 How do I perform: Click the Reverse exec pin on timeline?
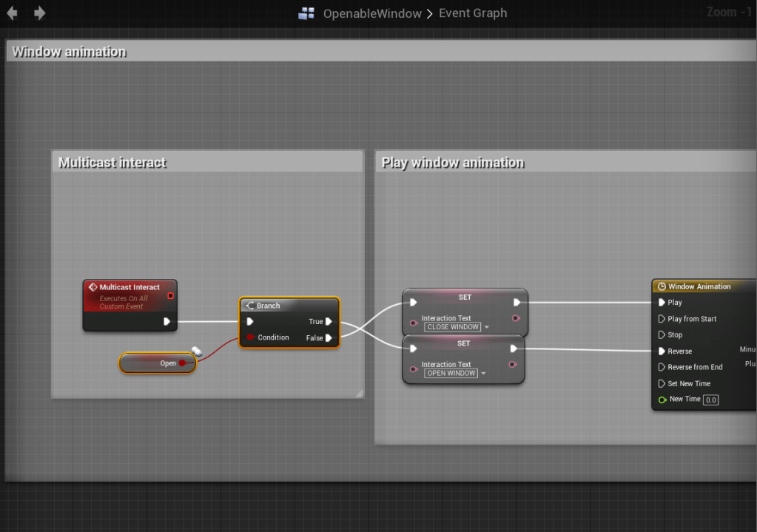click(x=662, y=351)
